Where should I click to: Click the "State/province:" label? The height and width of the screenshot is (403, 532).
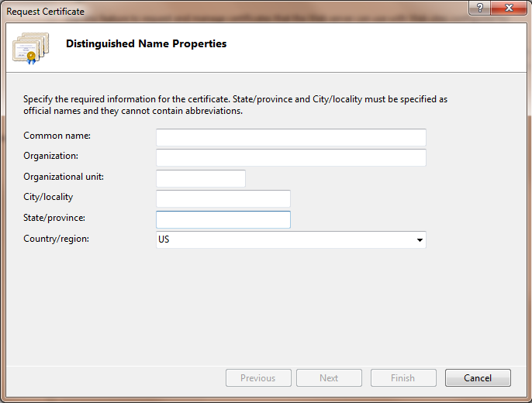pos(54,219)
